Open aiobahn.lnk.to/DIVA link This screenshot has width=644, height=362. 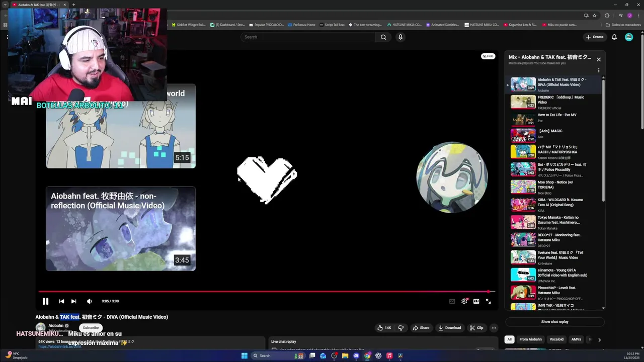pyautogui.click(x=59, y=347)
